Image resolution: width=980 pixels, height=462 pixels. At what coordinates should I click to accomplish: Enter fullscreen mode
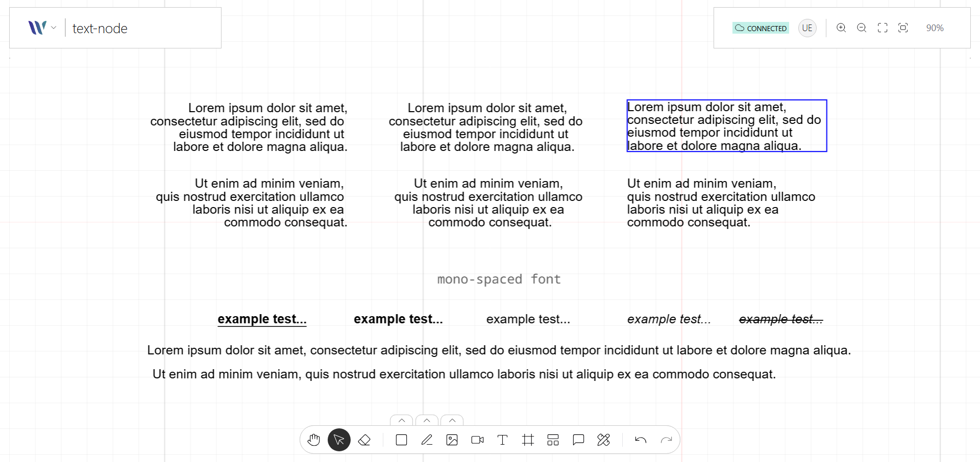pyautogui.click(x=883, y=28)
